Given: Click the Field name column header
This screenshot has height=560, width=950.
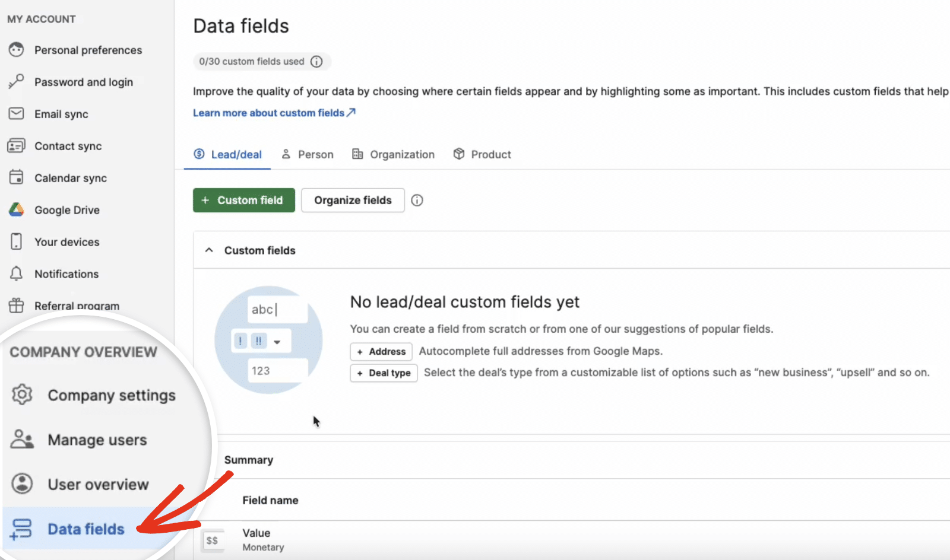Looking at the screenshot, I should click(270, 500).
